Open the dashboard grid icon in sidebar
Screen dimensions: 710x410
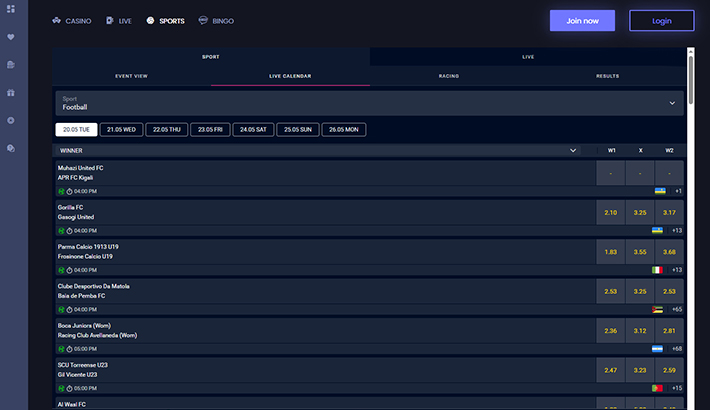[x=11, y=9]
